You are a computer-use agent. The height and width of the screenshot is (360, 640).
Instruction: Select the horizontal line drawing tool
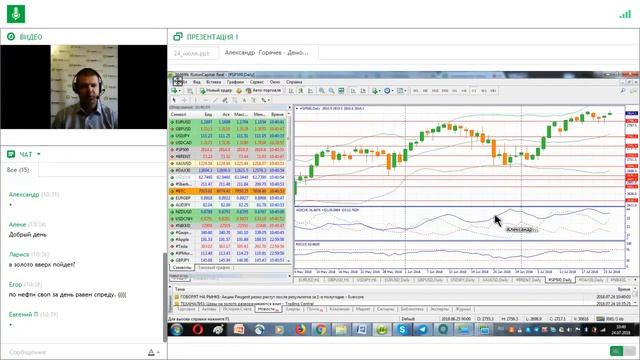click(x=206, y=100)
